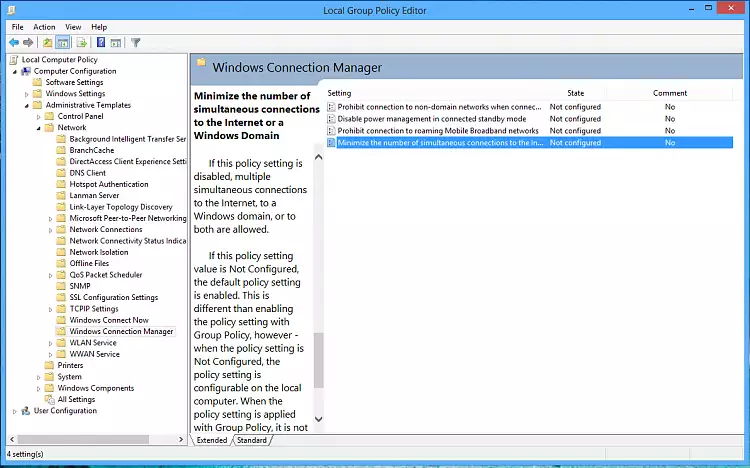Expand the Windows Settings tree node
Viewport: 750px width, 468px height.
(27, 94)
